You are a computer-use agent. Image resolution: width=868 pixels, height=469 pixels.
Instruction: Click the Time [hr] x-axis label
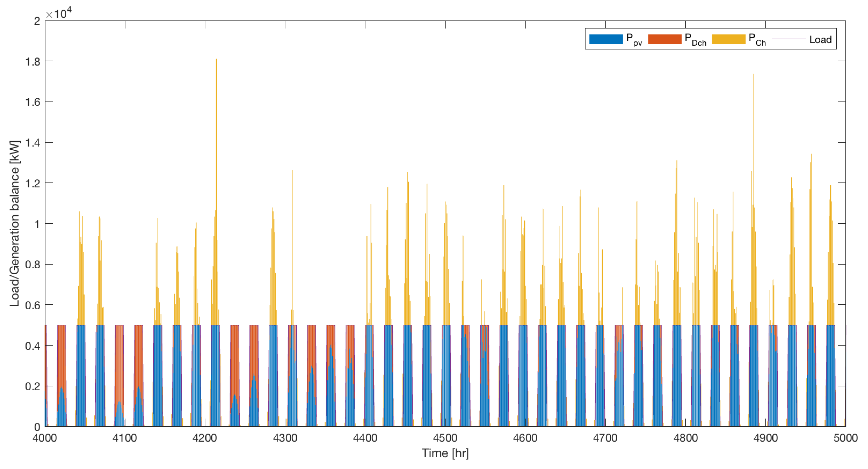tap(445, 453)
